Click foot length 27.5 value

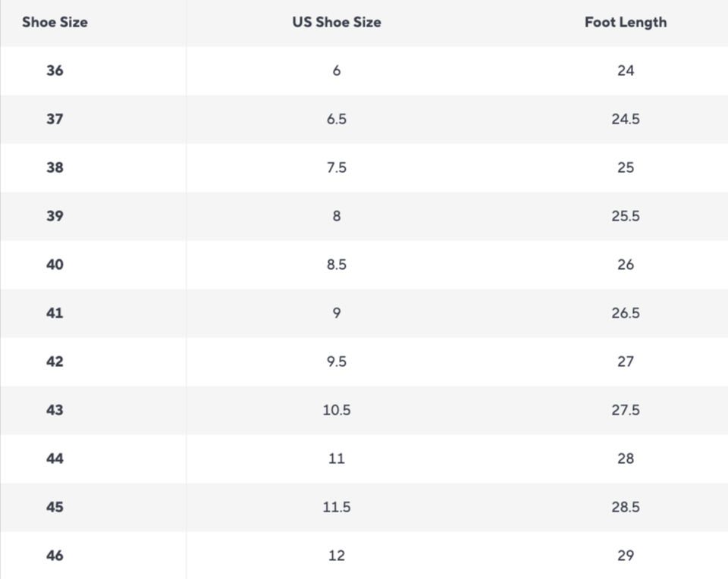pyautogui.click(x=626, y=410)
